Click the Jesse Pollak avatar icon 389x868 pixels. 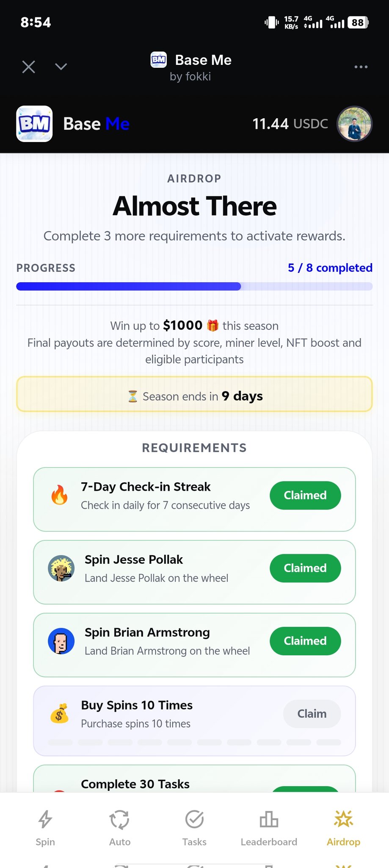61,568
